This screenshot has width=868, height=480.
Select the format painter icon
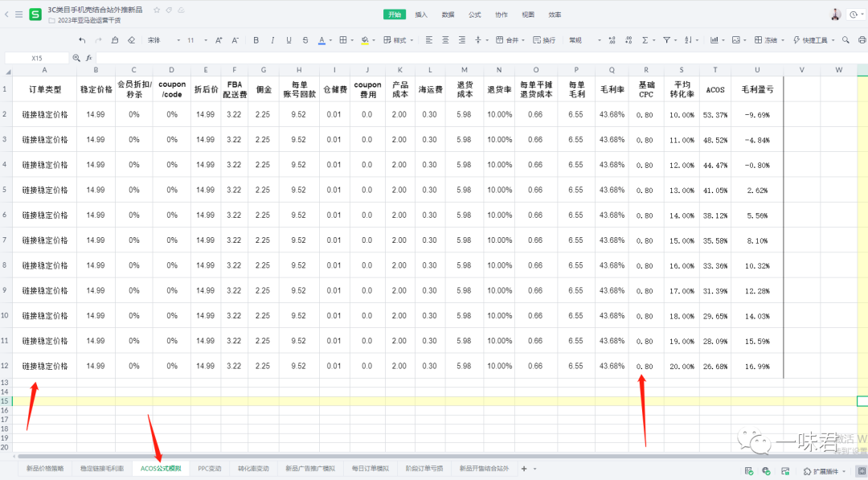tap(115, 40)
